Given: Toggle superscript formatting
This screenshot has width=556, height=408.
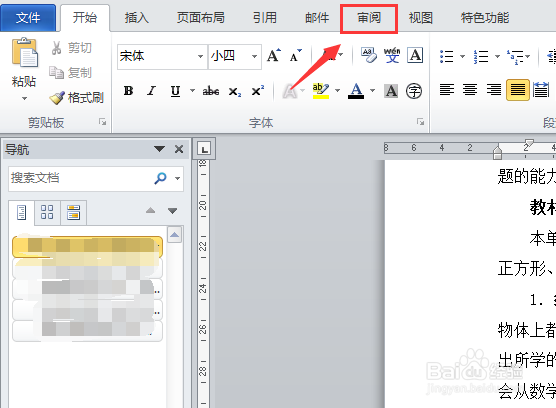Looking at the screenshot, I should tap(257, 91).
